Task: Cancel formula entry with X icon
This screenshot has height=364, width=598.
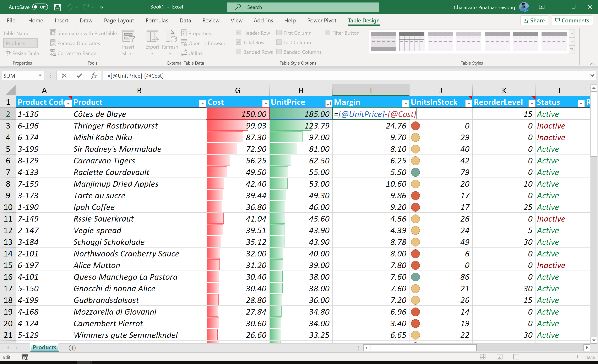Action: pos(64,76)
